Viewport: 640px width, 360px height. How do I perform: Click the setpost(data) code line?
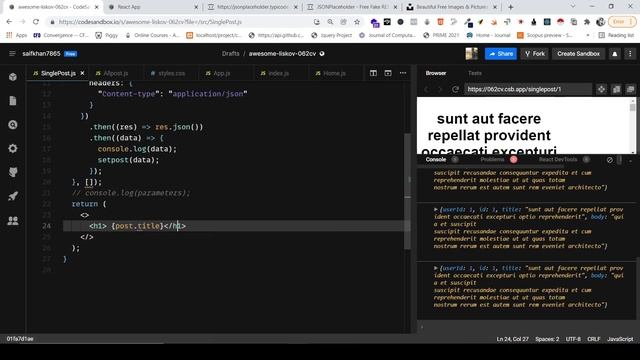tap(128, 160)
